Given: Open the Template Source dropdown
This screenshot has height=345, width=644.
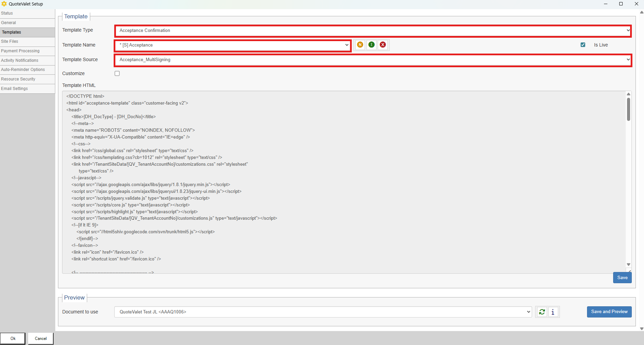Looking at the screenshot, I should (x=372, y=60).
